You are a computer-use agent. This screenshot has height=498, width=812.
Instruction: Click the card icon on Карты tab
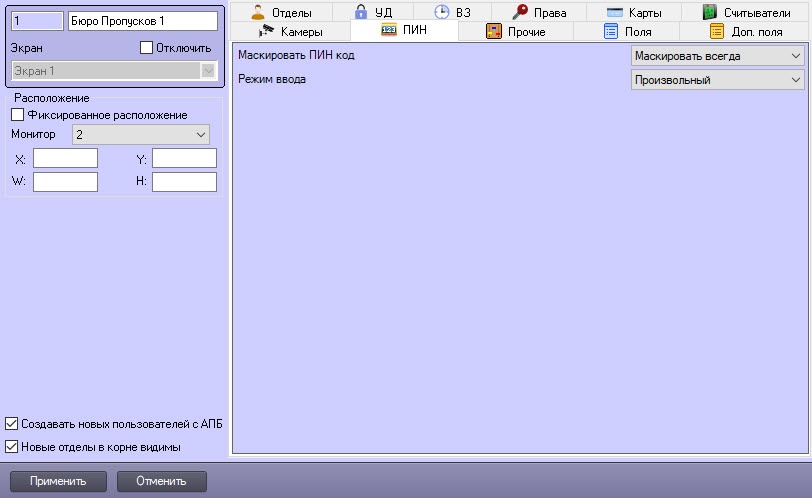pyautogui.click(x=616, y=13)
